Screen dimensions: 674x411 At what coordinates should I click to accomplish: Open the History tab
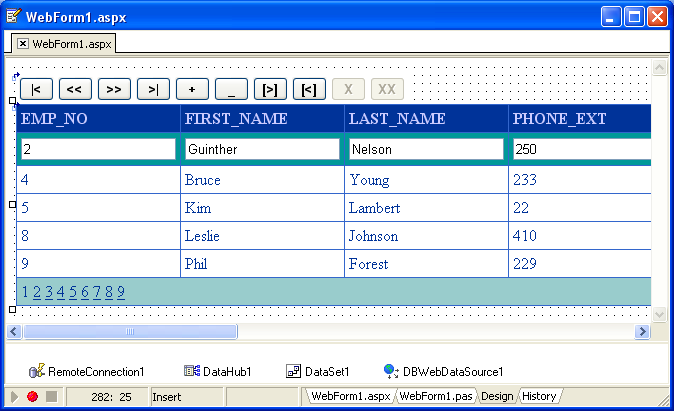click(539, 397)
